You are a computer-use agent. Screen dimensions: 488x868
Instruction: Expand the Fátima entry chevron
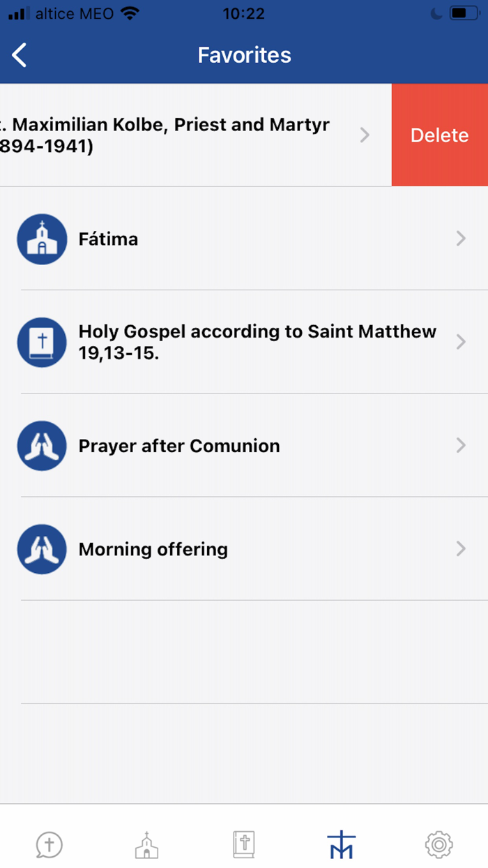461,239
